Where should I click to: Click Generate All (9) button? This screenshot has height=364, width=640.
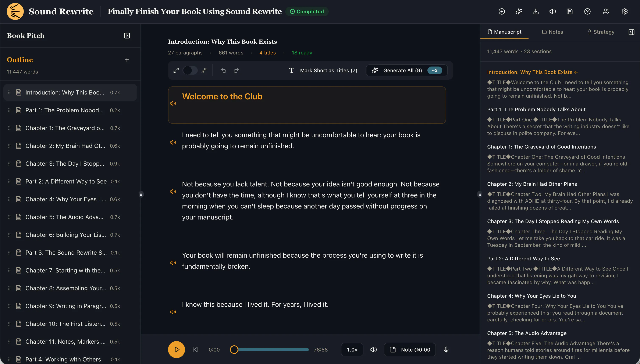[407, 71]
